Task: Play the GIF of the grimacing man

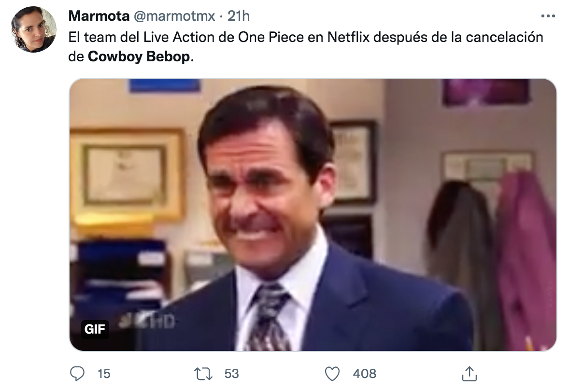Action: pos(313,214)
